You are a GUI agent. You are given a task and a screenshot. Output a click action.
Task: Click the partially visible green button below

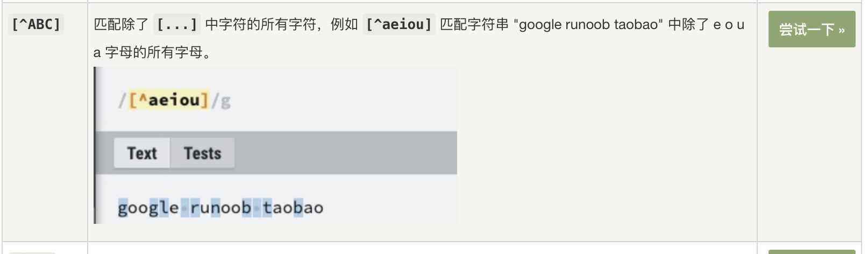click(811, 251)
